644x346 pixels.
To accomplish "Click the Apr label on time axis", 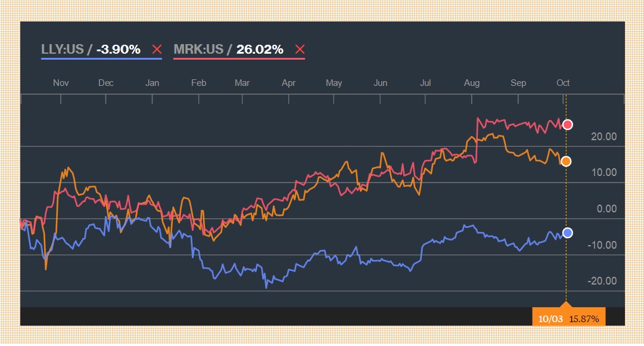I will point(288,83).
